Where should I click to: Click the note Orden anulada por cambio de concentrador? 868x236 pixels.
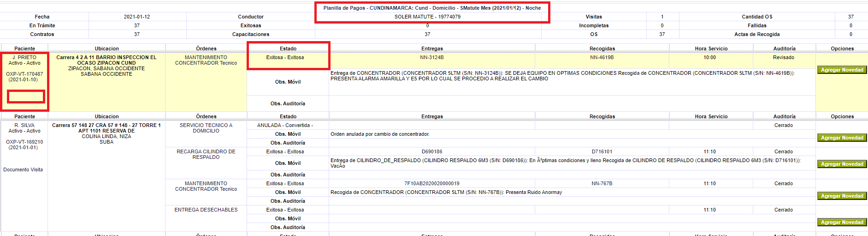pos(380,134)
